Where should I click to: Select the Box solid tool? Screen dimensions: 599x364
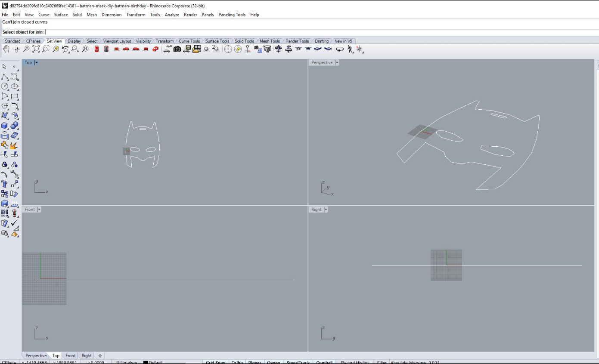tap(5, 126)
